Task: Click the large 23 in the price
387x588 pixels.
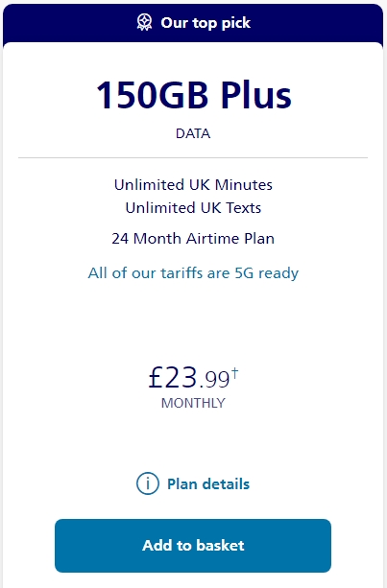Action: tap(181, 377)
